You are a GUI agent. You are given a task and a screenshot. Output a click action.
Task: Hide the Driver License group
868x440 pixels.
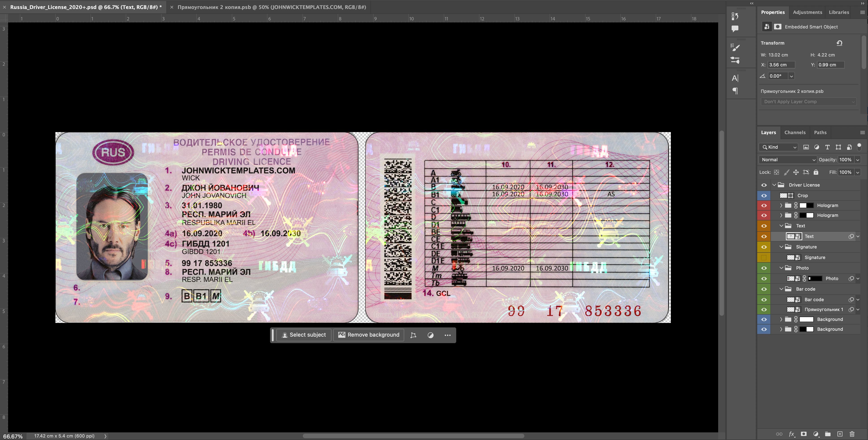click(x=764, y=185)
